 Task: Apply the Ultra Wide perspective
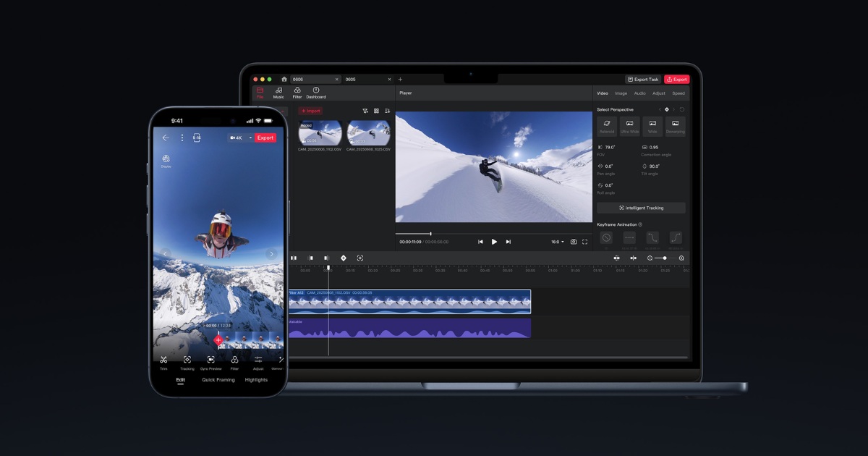630,127
